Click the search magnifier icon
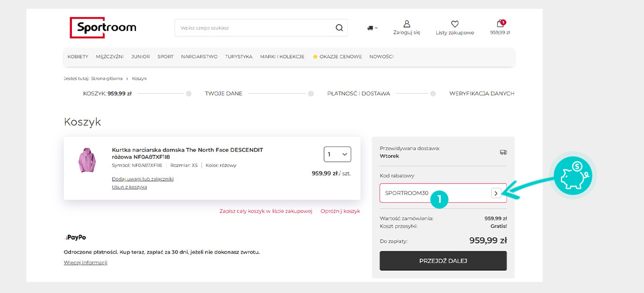This screenshot has width=644, height=293. pyautogui.click(x=339, y=28)
